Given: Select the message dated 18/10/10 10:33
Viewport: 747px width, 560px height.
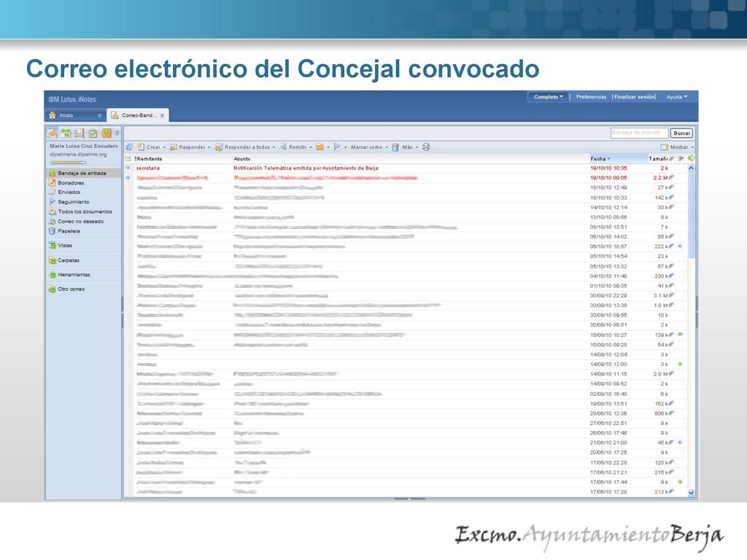Looking at the screenshot, I should (406, 197).
